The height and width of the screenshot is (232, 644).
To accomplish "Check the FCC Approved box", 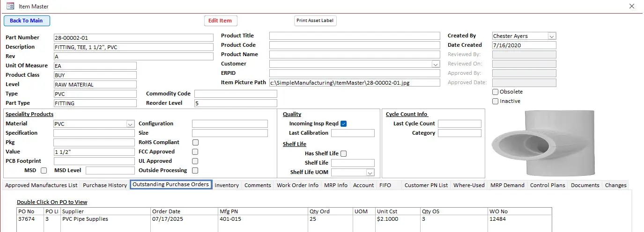I will click(195, 152).
